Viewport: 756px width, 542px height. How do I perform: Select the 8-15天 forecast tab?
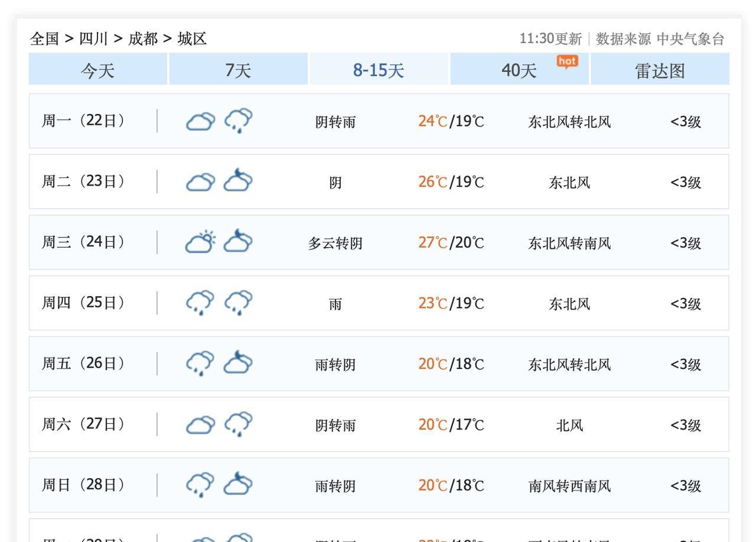(x=379, y=70)
